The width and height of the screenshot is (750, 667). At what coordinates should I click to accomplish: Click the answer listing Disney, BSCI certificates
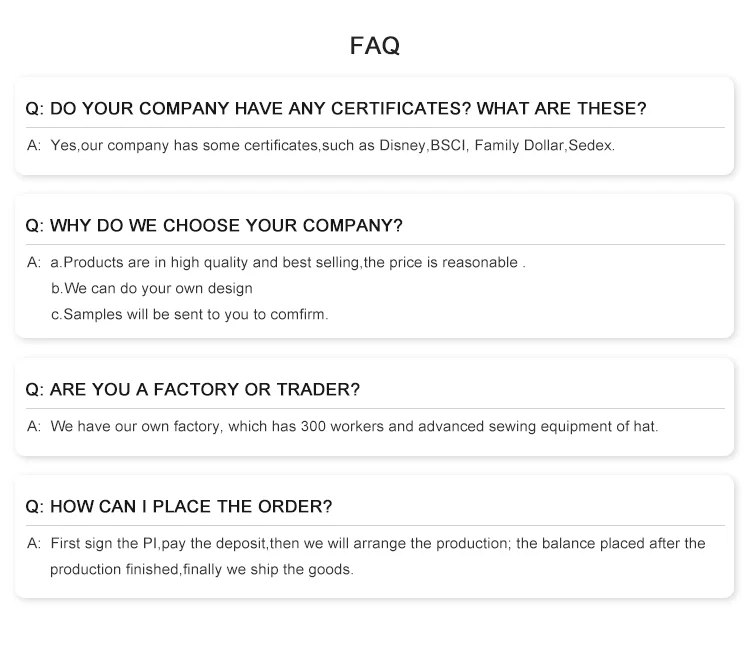pos(332,145)
